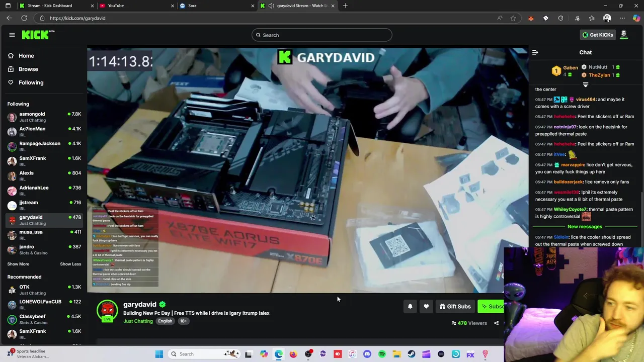The image size is (644, 362).
Task: Click Gift Subs button
Action: pos(455,306)
